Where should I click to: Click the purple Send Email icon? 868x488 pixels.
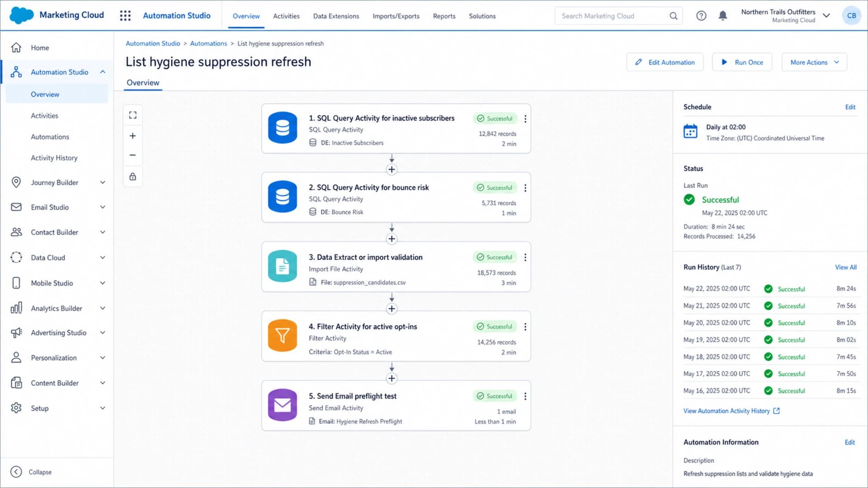pyautogui.click(x=283, y=405)
